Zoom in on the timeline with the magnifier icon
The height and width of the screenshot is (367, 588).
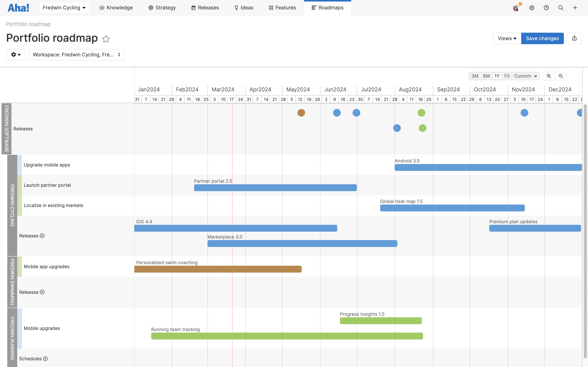(549, 76)
